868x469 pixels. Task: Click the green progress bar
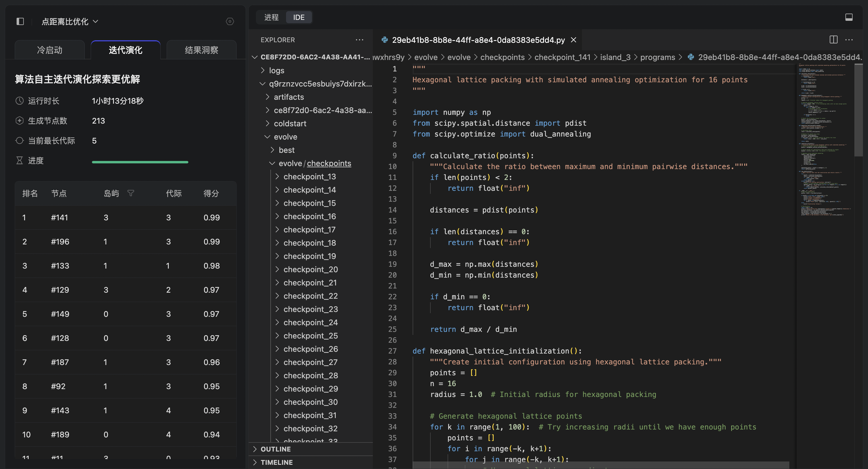tap(140, 162)
